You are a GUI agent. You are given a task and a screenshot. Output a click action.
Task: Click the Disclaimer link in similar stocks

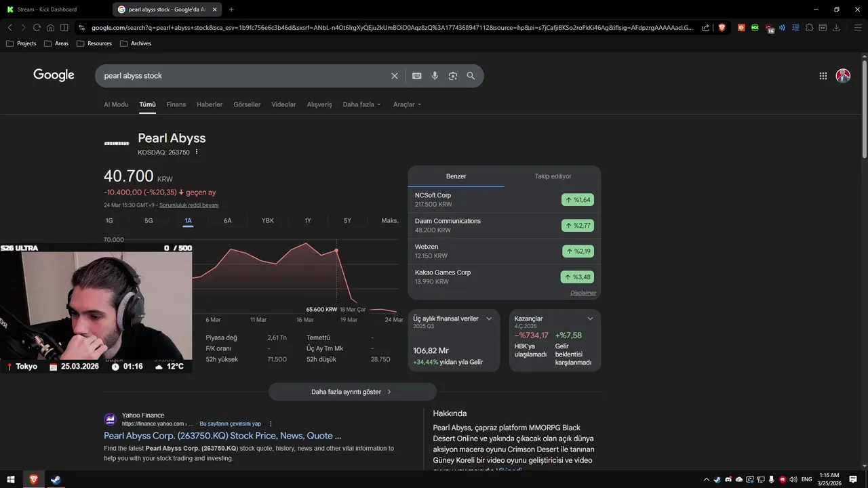click(583, 293)
